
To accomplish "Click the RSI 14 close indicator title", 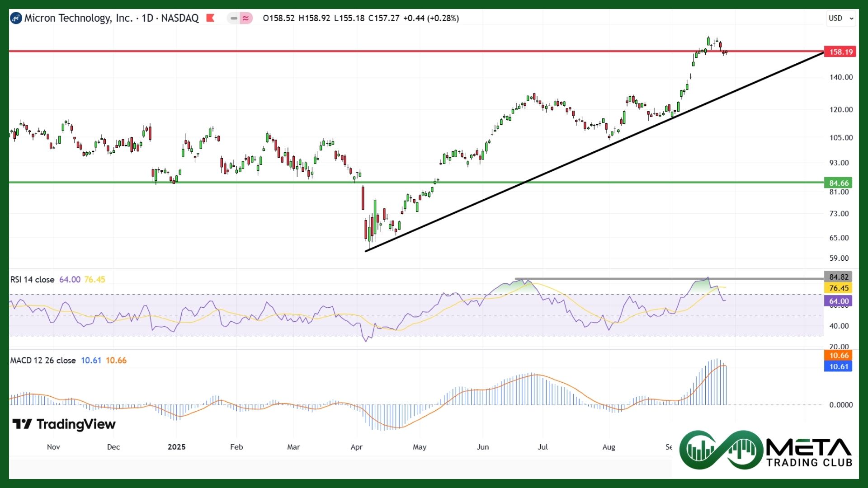I will [32, 280].
